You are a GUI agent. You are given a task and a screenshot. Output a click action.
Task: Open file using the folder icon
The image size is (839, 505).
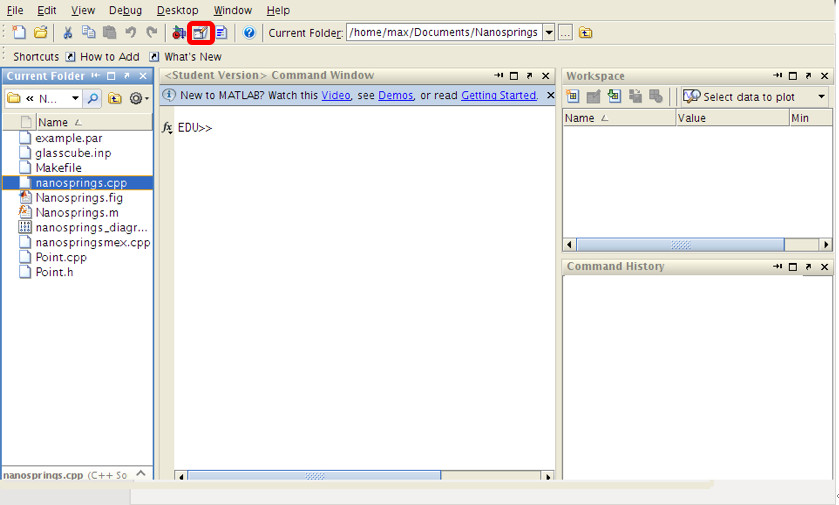(x=41, y=33)
